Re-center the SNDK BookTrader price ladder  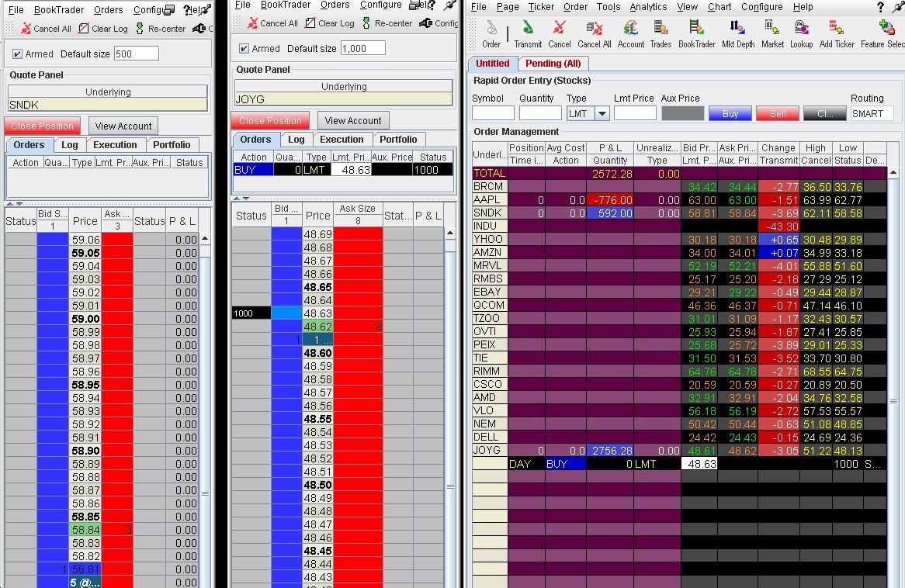pos(161,29)
